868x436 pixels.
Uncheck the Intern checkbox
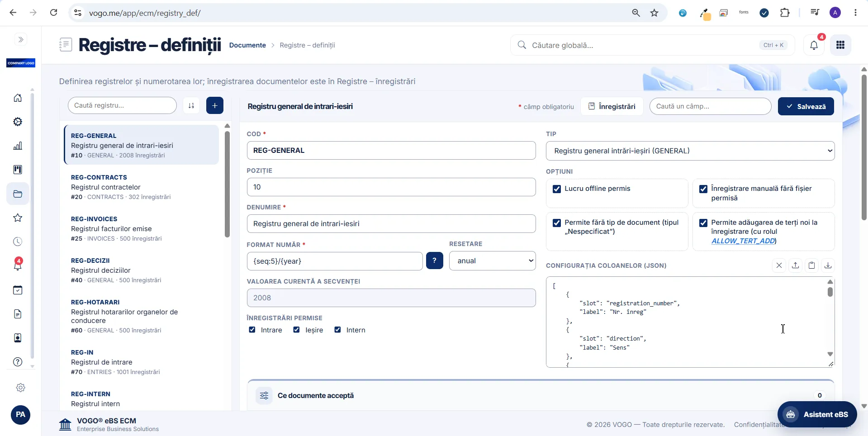click(x=337, y=330)
